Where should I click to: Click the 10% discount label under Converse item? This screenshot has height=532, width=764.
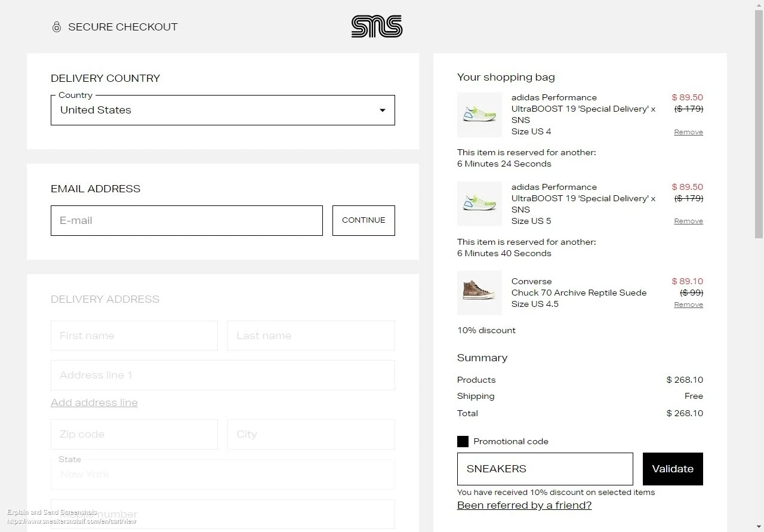(486, 330)
